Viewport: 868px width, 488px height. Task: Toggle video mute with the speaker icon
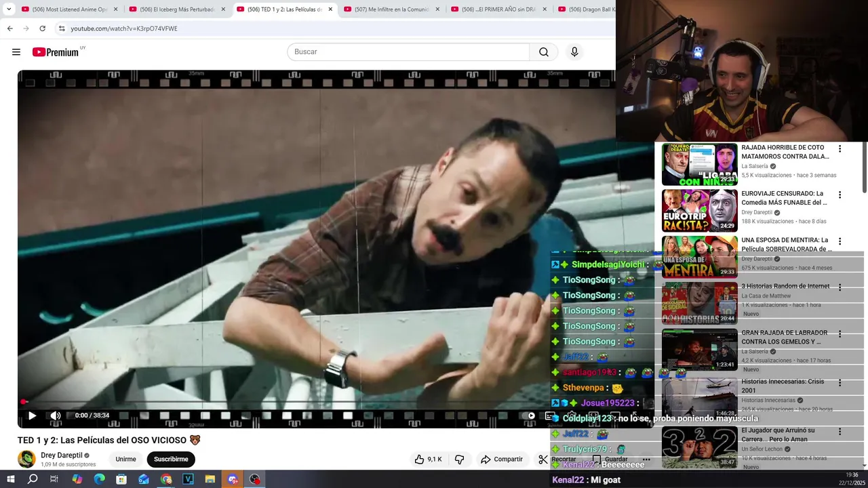(x=56, y=415)
